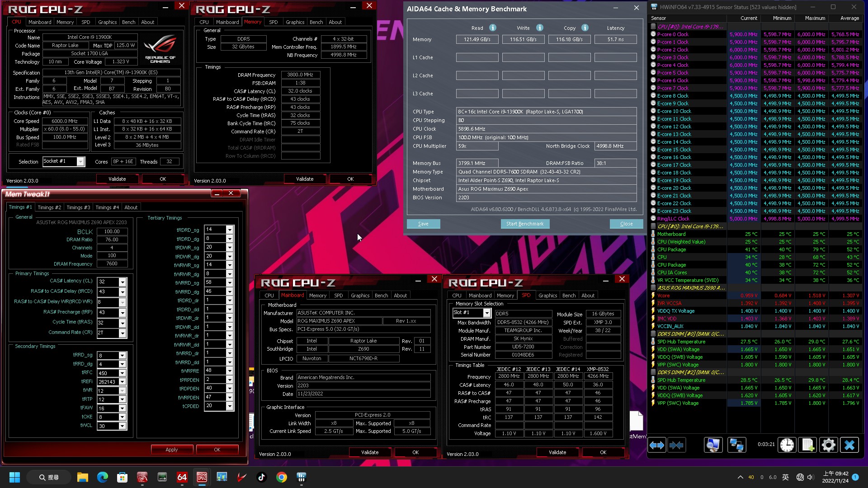Viewport: 868px width, 488px height.
Task: Open Graphics tab in CPU-Z SPD window
Action: tap(547, 296)
